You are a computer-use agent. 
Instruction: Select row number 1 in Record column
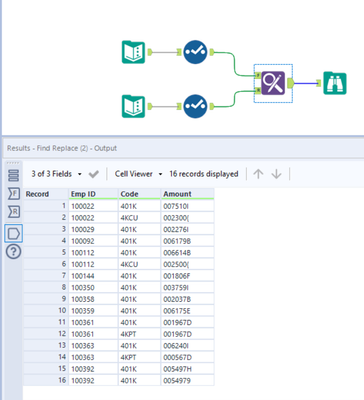(46, 206)
